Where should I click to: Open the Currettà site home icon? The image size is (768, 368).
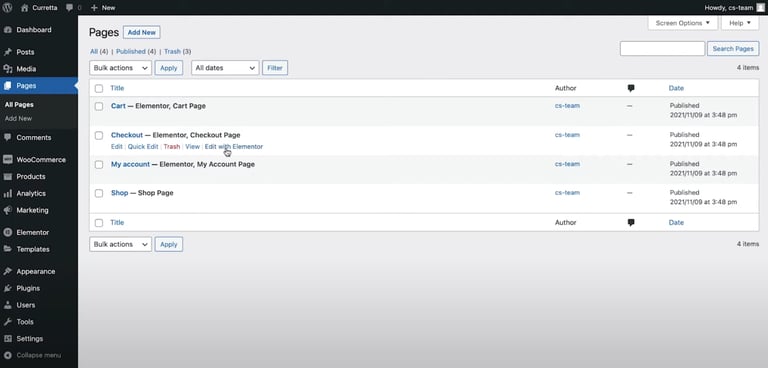[x=24, y=8]
